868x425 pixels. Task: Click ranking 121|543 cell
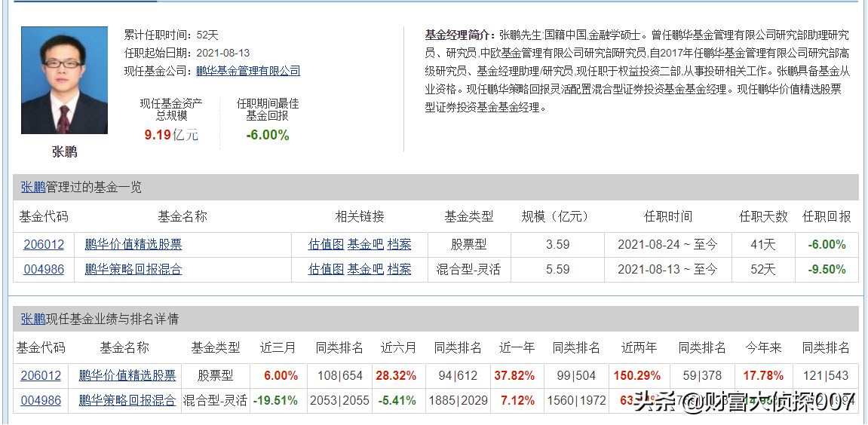pos(826,376)
